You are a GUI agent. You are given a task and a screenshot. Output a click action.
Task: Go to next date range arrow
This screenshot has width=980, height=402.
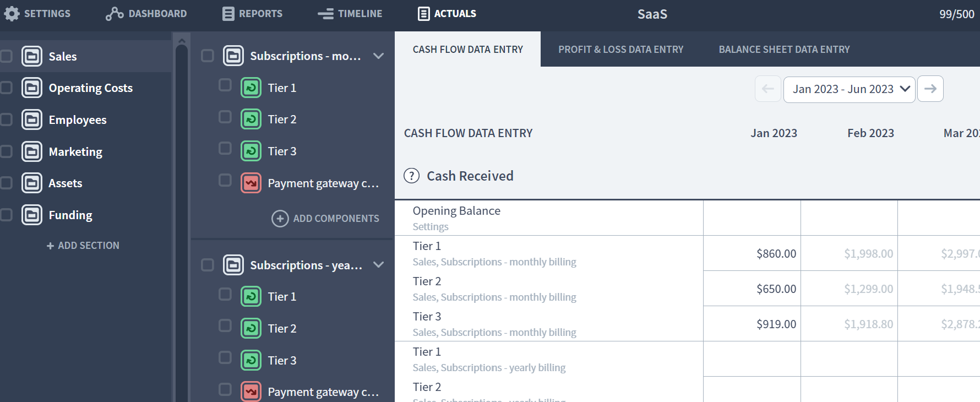click(930, 89)
